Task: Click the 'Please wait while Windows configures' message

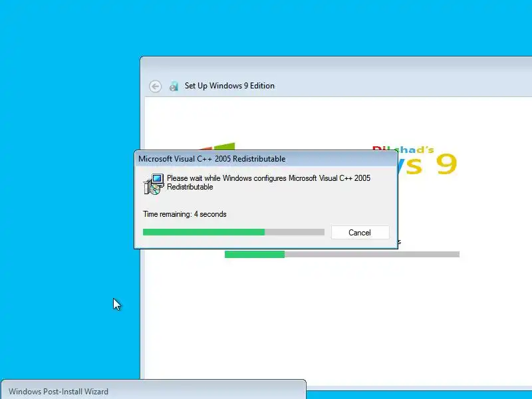Action: (x=269, y=182)
